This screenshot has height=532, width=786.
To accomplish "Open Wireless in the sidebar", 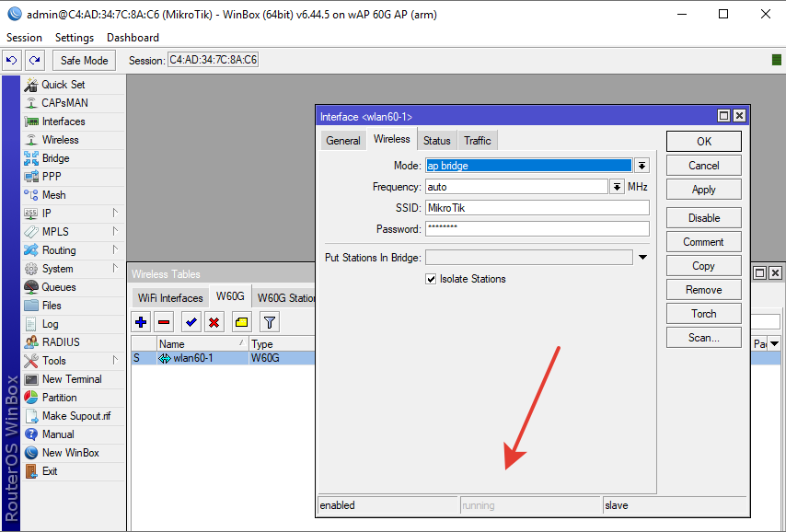I will [74, 140].
